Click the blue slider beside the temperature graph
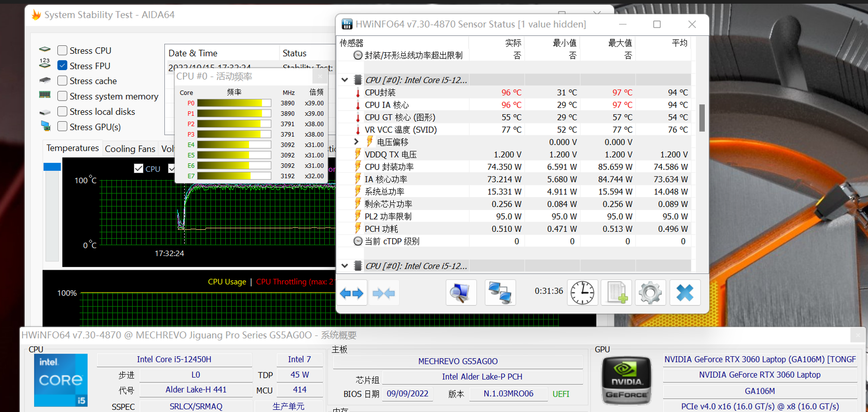The height and width of the screenshot is (412, 868). pos(52,167)
